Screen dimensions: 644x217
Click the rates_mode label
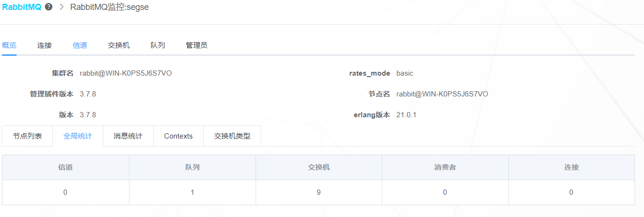point(369,73)
